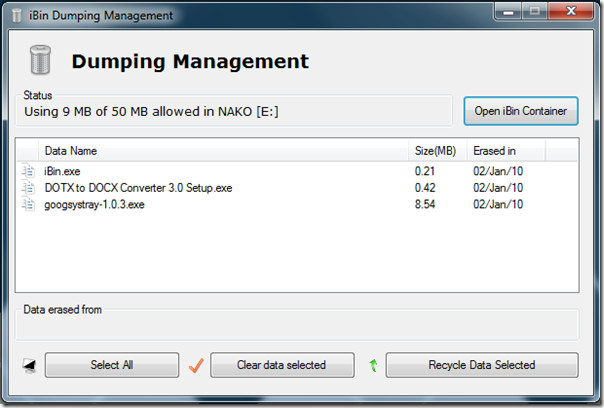This screenshot has width=604, height=408.
Task: Click the file icon next to iBin.exe
Action: tap(28, 171)
